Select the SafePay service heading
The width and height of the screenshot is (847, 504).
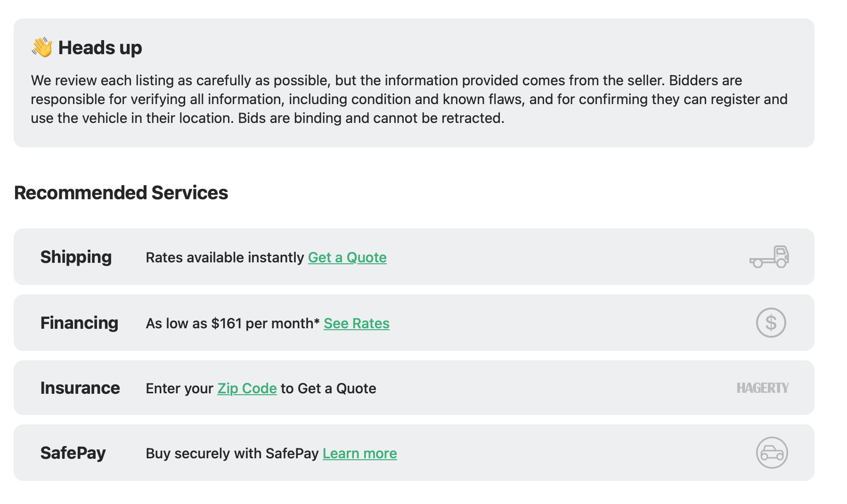point(73,453)
